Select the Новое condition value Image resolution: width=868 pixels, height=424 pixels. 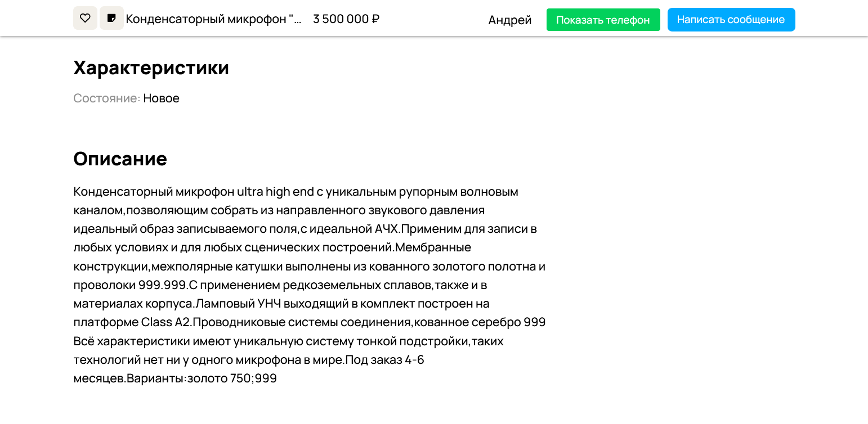point(162,98)
